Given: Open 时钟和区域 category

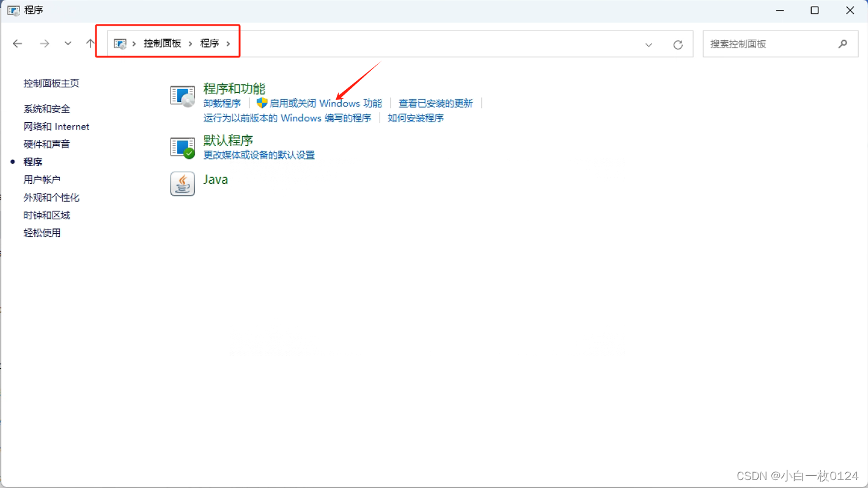Looking at the screenshot, I should tap(47, 215).
